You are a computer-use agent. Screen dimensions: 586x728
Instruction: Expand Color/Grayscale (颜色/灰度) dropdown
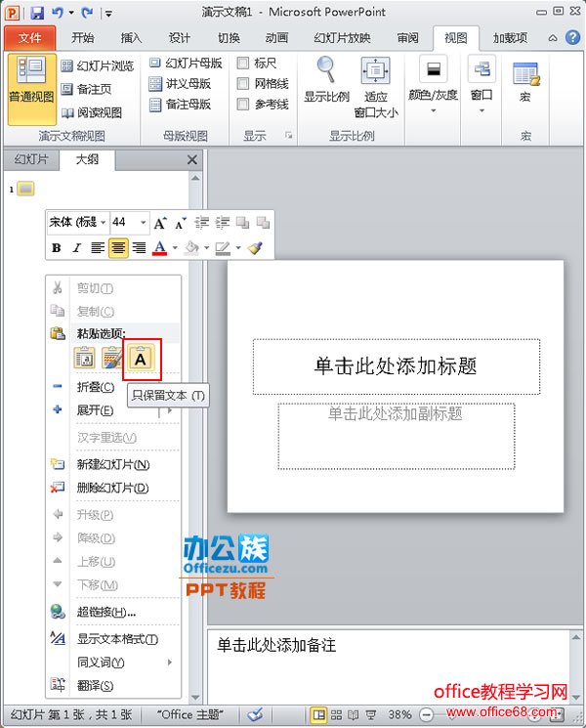tap(433, 111)
